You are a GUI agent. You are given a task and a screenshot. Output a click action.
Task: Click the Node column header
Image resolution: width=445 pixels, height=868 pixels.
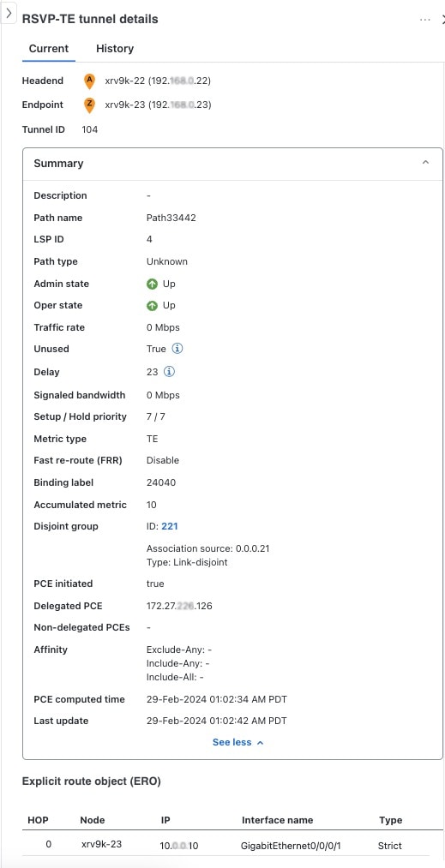point(93,820)
